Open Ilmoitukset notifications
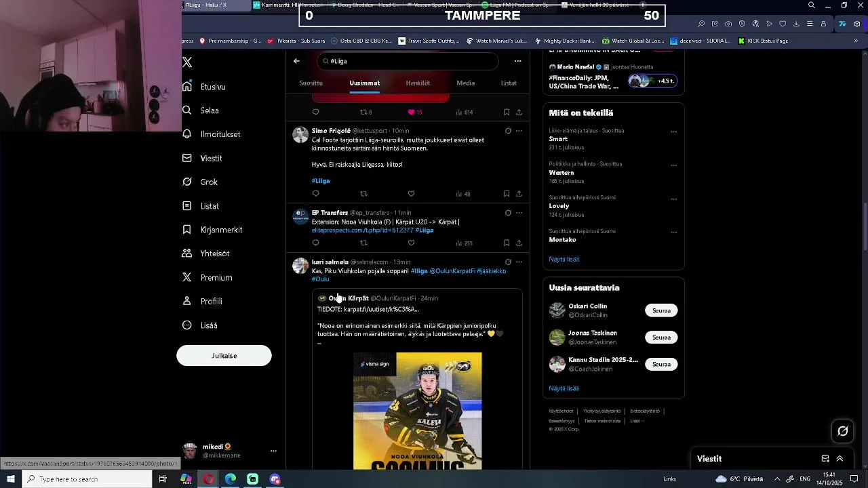The width and height of the screenshot is (868, 488). [x=212, y=134]
